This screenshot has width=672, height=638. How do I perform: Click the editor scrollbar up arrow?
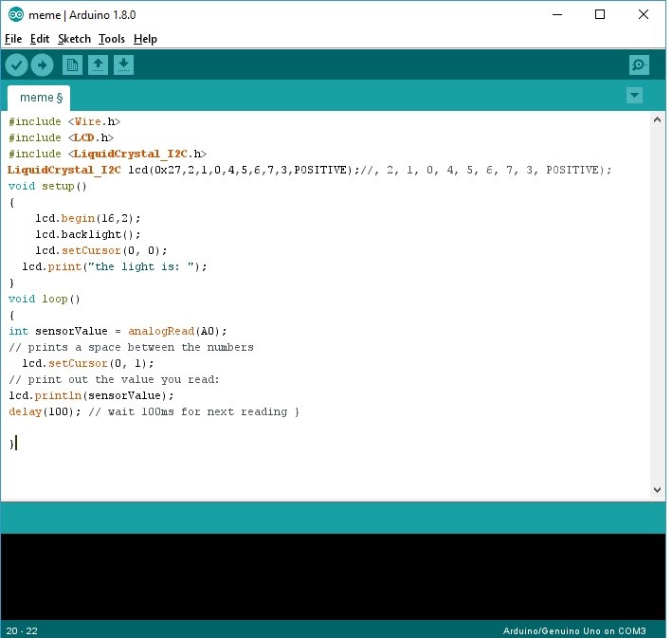click(x=657, y=120)
